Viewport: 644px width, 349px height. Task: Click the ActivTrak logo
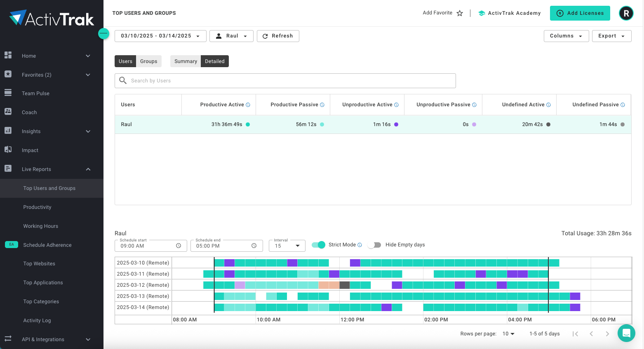[x=52, y=18]
